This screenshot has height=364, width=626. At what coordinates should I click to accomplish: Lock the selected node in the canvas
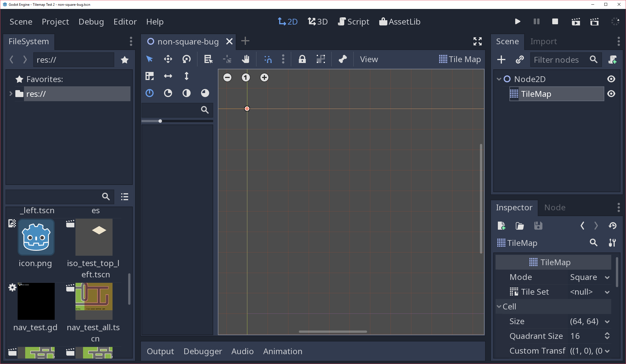(302, 59)
